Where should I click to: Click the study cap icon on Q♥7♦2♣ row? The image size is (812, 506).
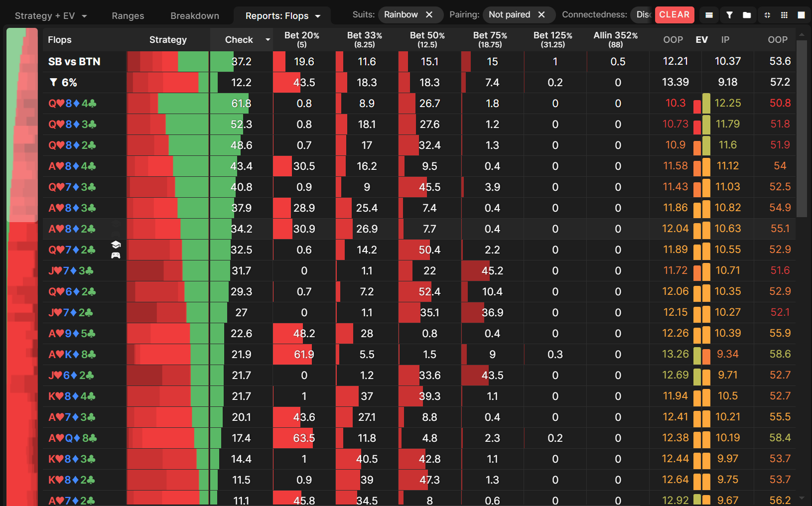116,245
